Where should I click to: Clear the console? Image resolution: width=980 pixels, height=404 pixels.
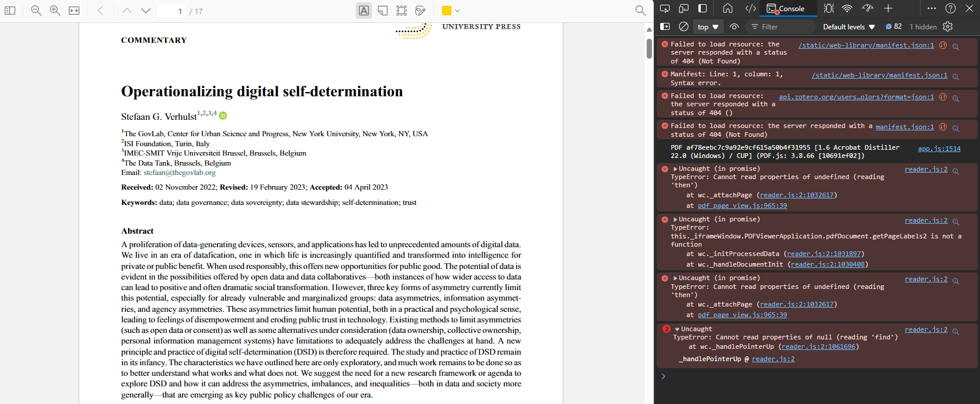(684, 26)
